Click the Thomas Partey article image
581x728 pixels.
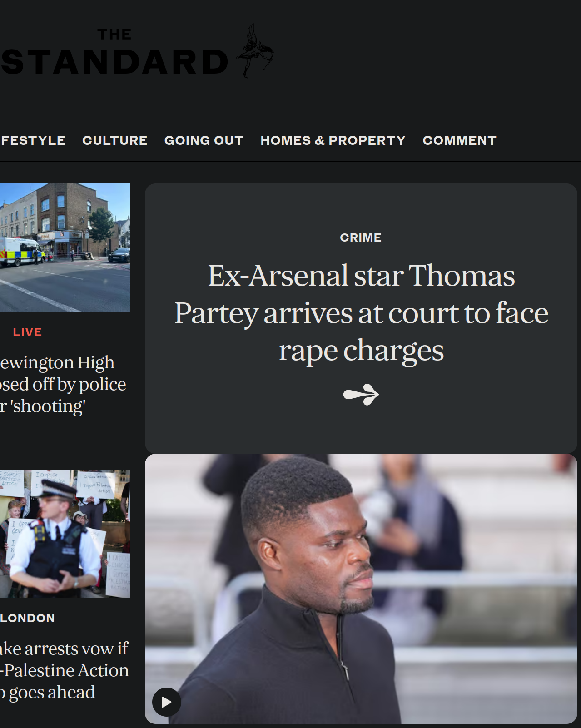(361, 589)
